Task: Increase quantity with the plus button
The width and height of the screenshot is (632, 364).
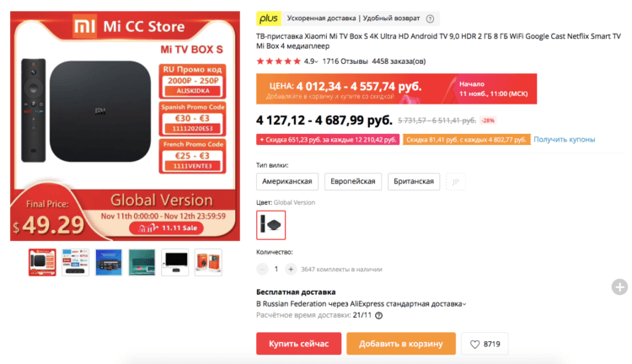Action: click(291, 270)
